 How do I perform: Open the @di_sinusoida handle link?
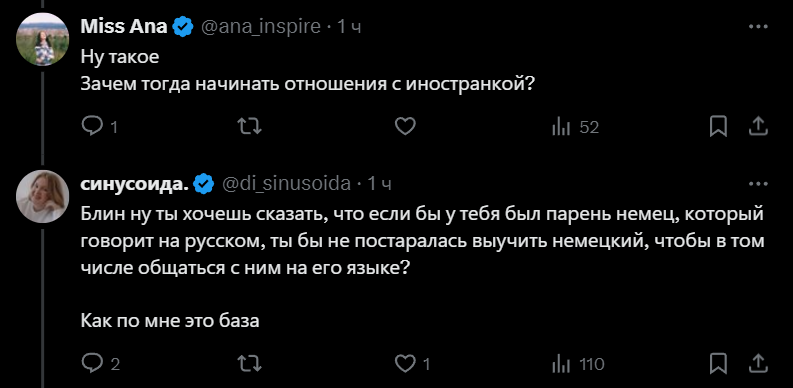pos(286,185)
